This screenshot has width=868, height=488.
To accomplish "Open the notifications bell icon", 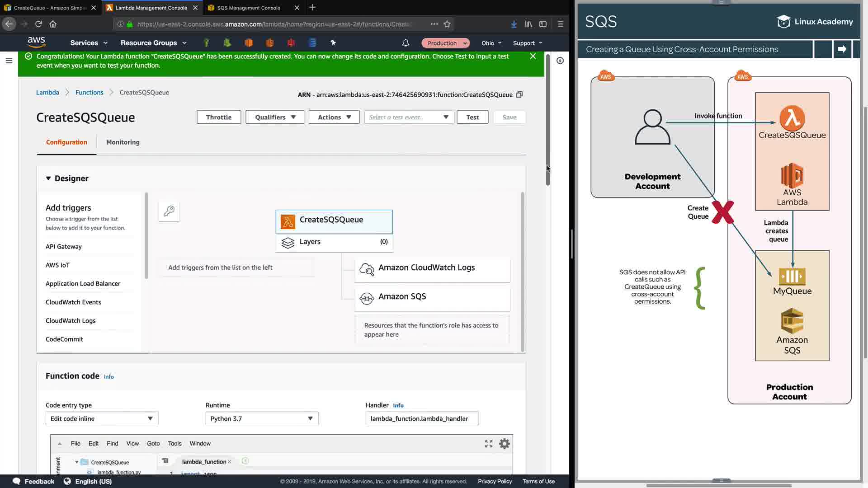I will tap(406, 43).
